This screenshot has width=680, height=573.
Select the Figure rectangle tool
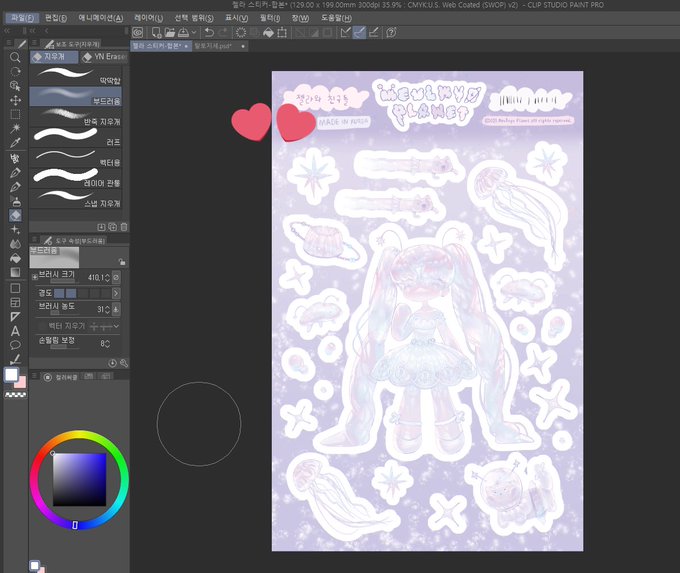click(x=15, y=288)
